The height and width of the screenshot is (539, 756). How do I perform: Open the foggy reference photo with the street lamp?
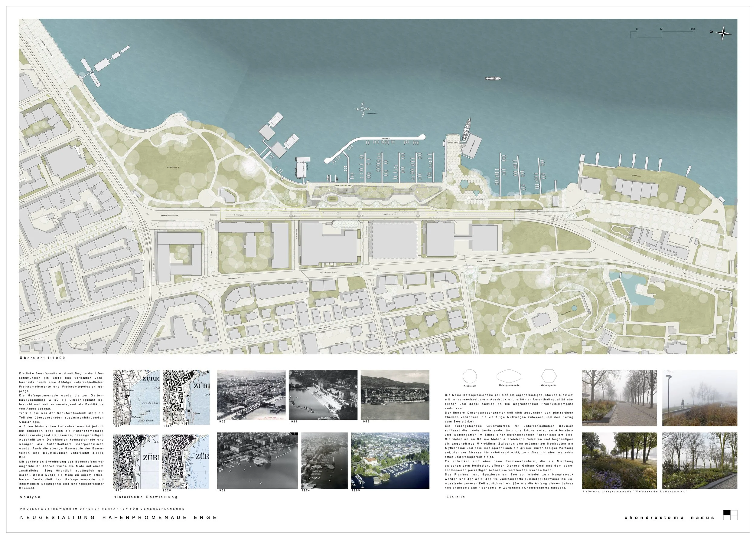(700, 398)
